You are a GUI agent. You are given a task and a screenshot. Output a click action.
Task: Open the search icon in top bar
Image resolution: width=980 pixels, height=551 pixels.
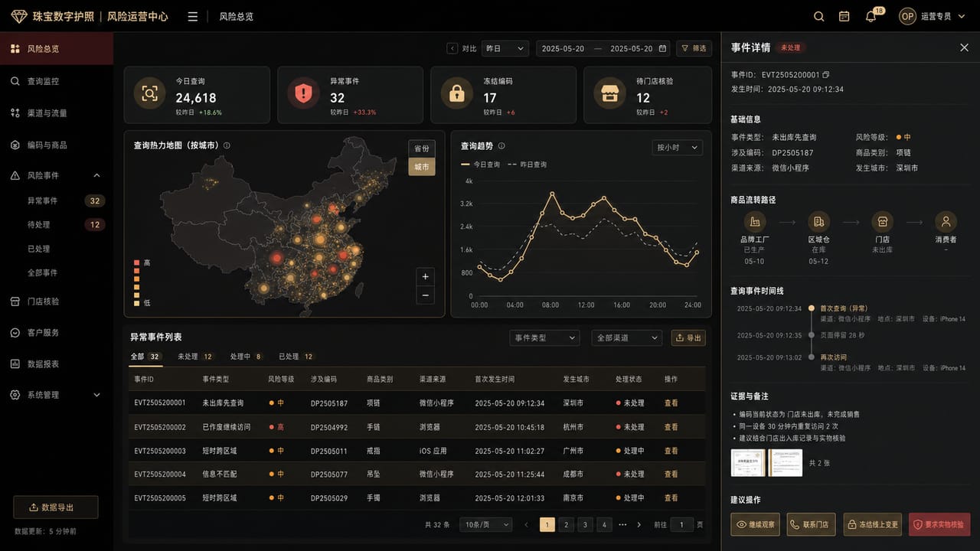tap(818, 16)
